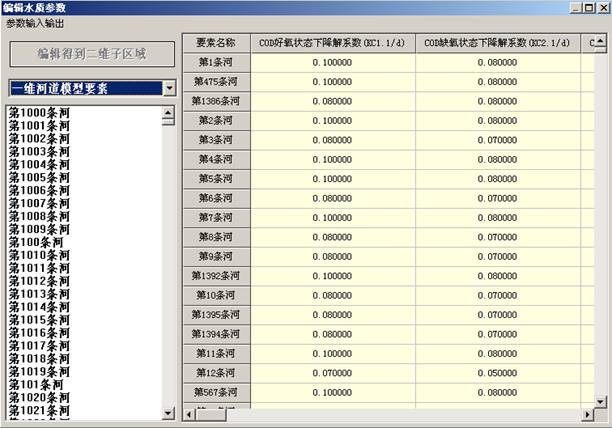The image size is (612, 428).
Task: Expand the 一维河道模型要素 dropdown
Action: (x=168, y=89)
